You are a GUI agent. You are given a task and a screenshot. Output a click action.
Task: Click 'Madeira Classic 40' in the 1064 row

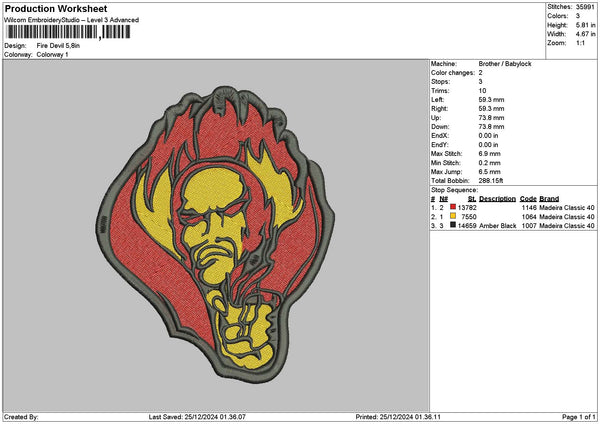pos(567,217)
